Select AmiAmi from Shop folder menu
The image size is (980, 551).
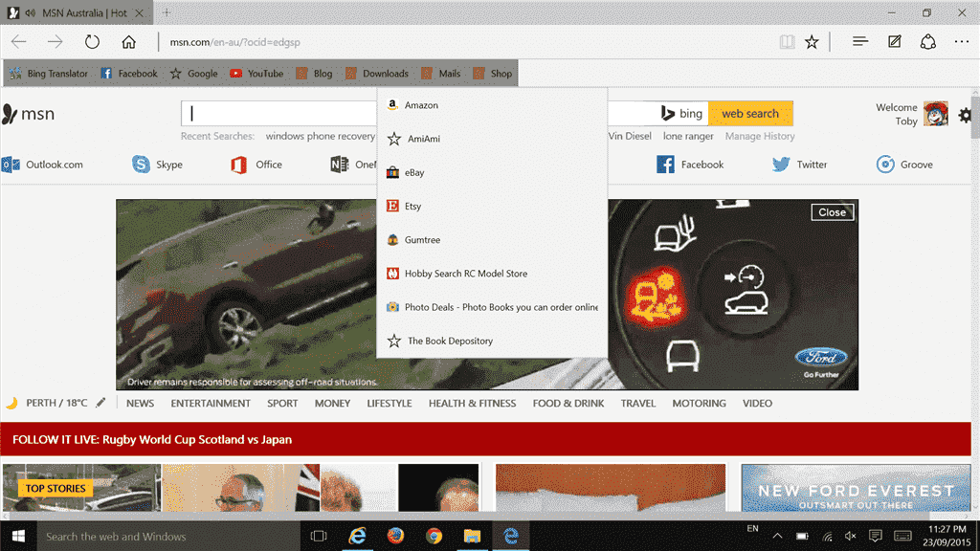tap(492, 139)
